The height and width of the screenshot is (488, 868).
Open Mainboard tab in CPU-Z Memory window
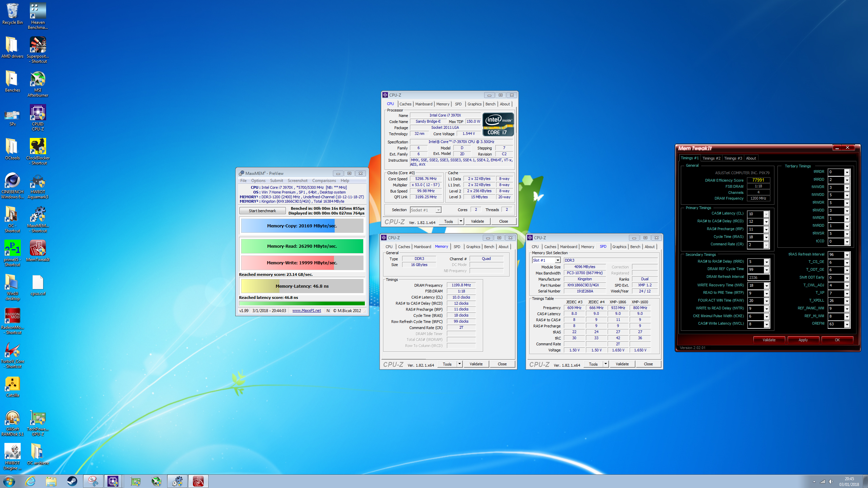click(x=422, y=247)
